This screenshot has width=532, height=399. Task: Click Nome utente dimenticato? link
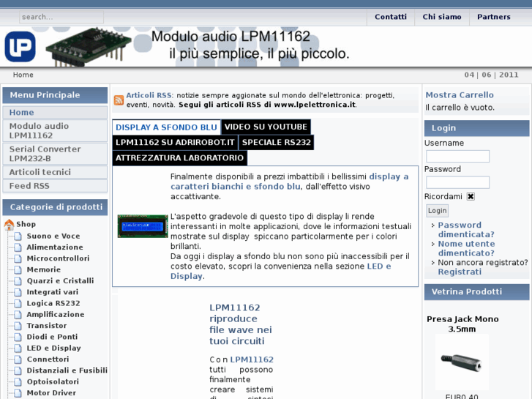coord(466,248)
